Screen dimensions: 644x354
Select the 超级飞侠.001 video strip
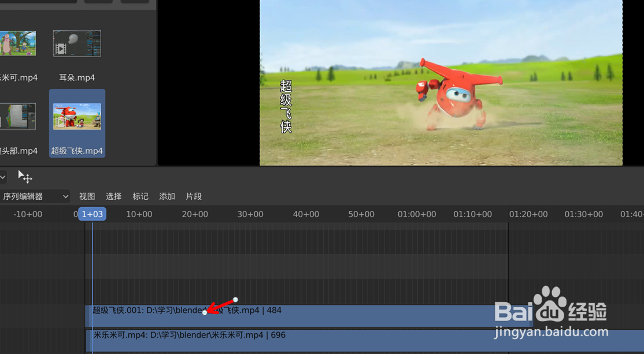click(x=309, y=316)
